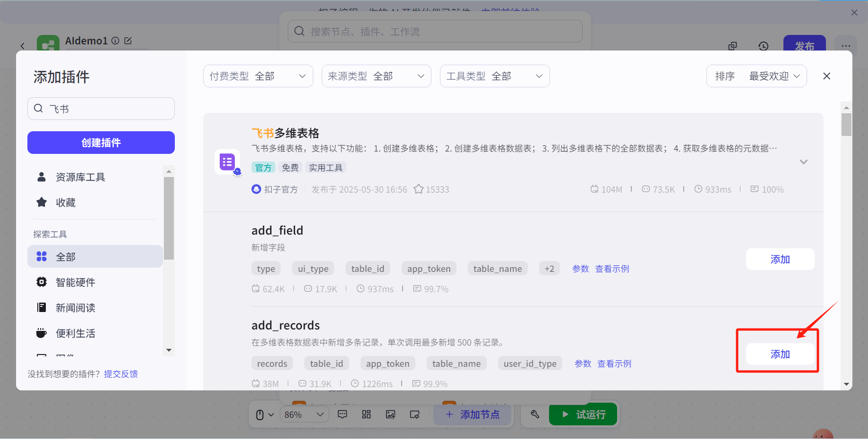Click the 免费 tag on the plugin card

(290, 168)
